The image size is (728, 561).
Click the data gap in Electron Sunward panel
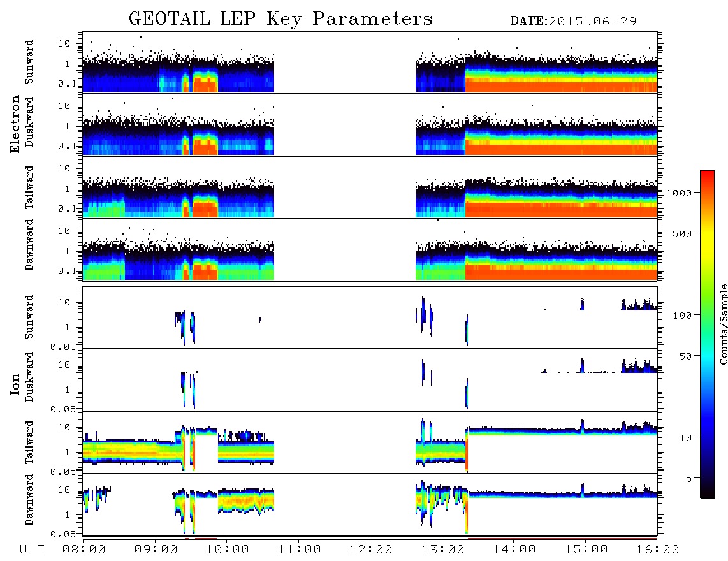coord(344,62)
